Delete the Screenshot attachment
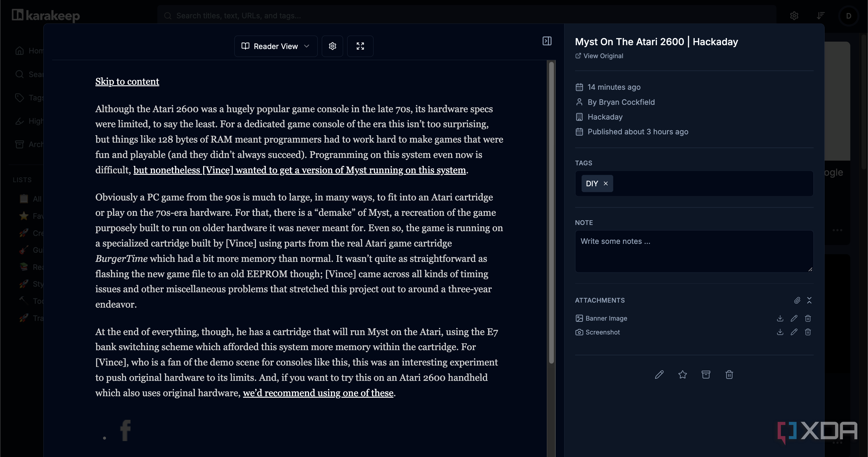This screenshot has height=457, width=868. click(808, 332)
